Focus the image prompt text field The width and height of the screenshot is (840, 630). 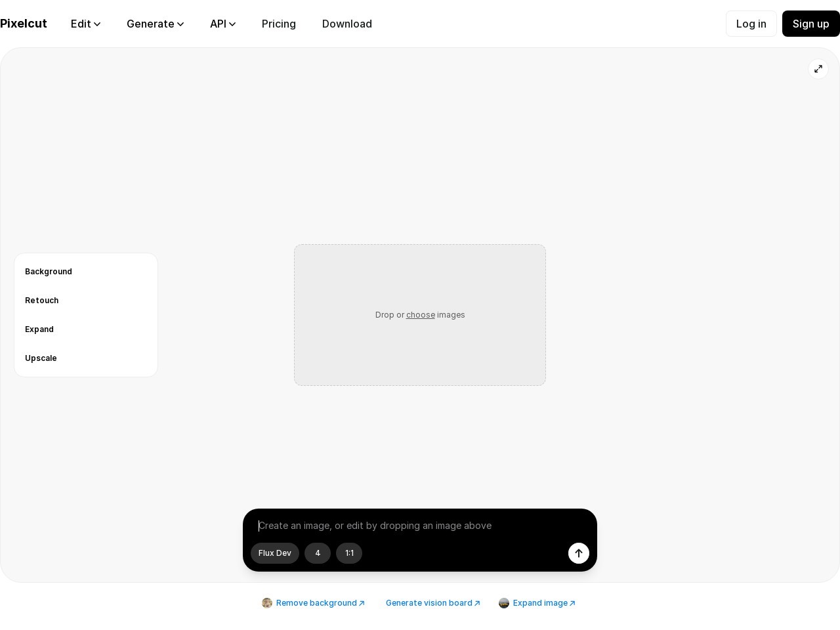[413, 526]
